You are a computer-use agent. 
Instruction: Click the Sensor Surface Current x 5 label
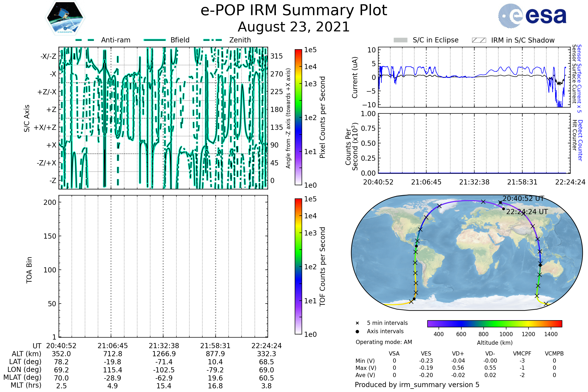pos(579,78)
